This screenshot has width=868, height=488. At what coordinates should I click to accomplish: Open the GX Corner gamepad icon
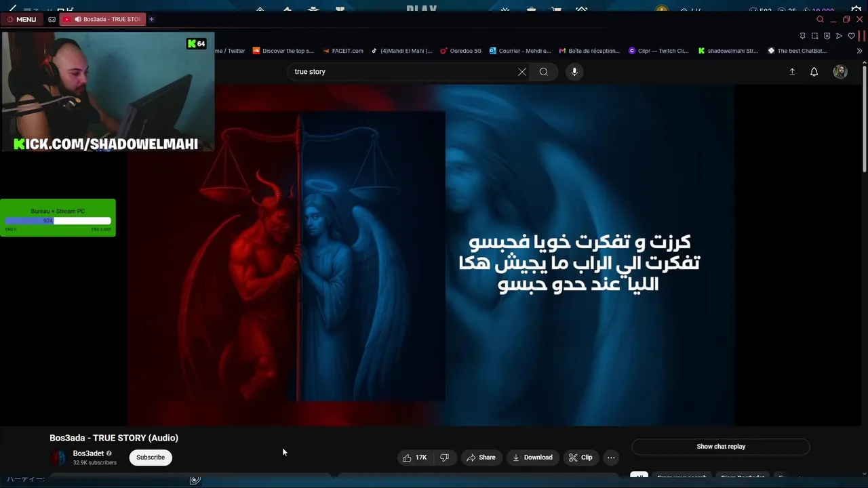point(52,19)
